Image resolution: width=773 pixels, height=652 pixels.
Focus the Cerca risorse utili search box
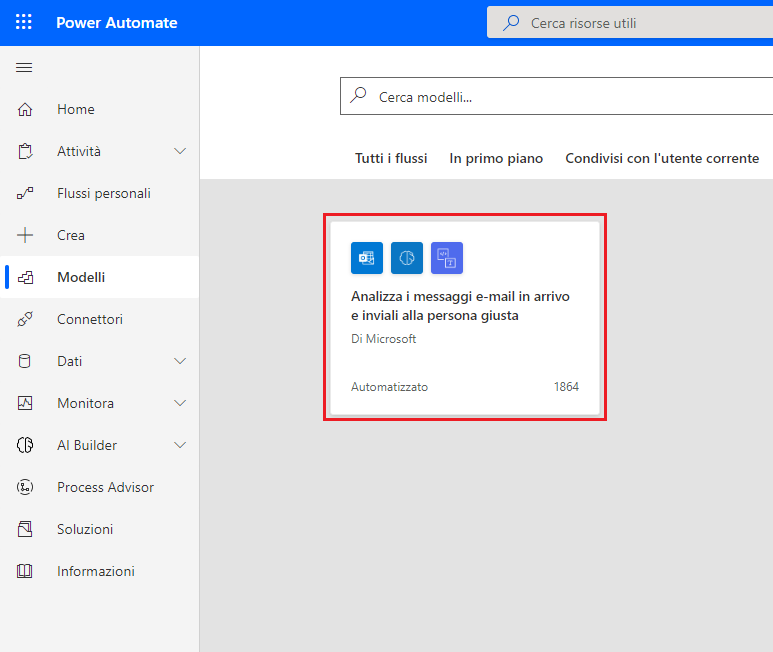630,23
